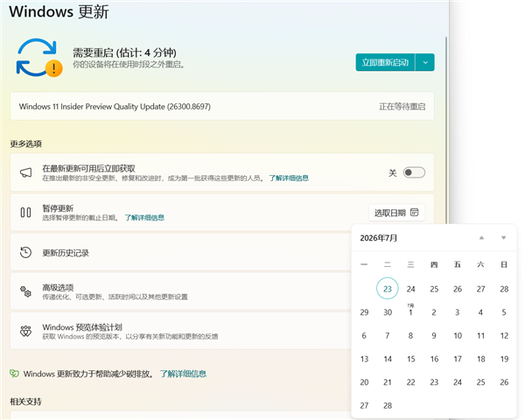Click the 需要重启 (估计: 4 分钟) heading
The width and height of the screenshot is (525, 420).
pos(124,52)
